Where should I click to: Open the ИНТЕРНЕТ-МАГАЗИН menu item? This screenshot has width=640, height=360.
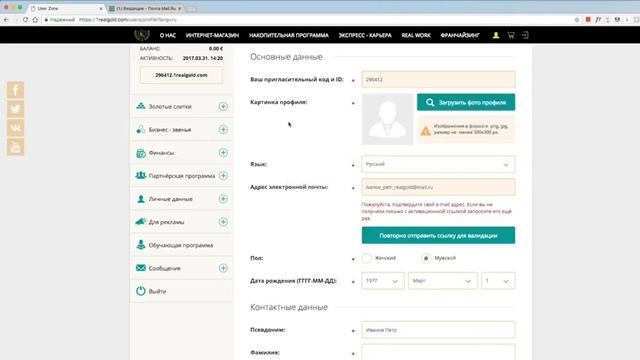[212, 36]
